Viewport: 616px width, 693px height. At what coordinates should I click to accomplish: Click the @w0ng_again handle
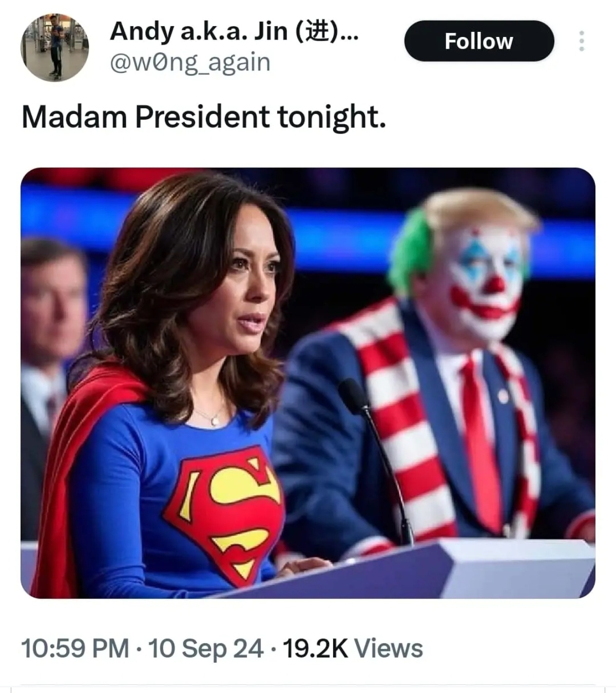click(190, 63)
